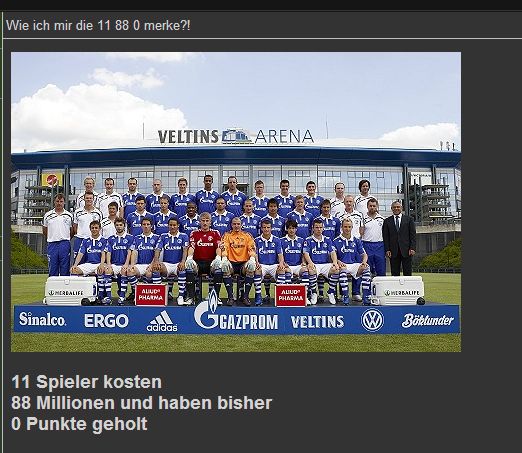The image size is (522, 453).
Task: Click the adidas logo on the banner
Action: [x=162, y=321]
